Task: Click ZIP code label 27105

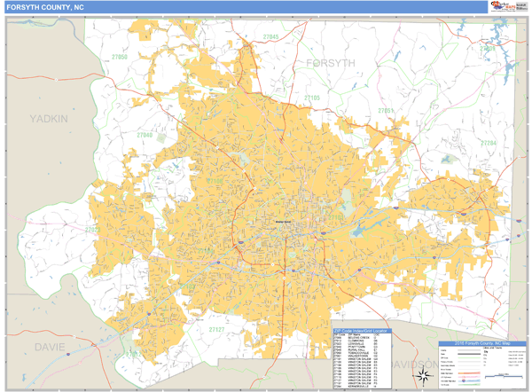Action: 312,98
